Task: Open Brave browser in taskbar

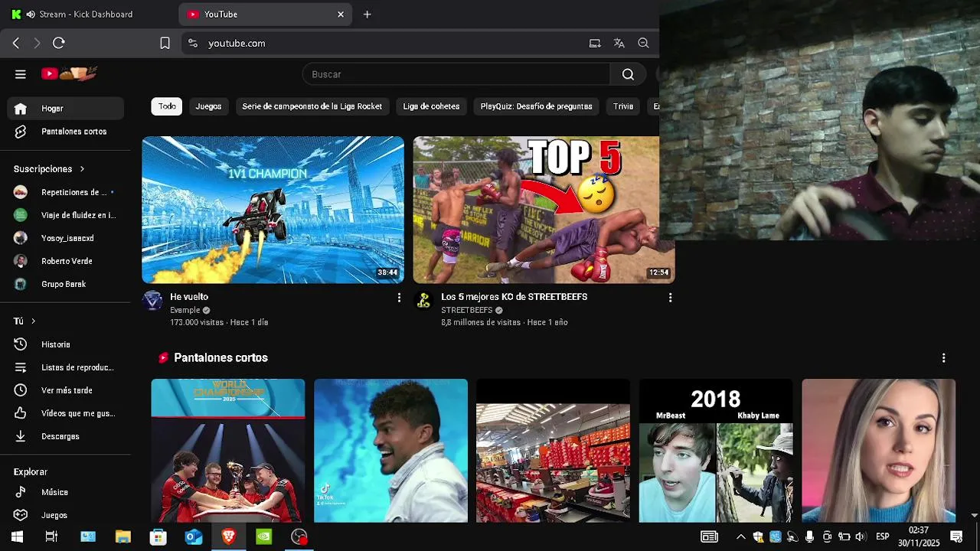Action: [228, 536]
